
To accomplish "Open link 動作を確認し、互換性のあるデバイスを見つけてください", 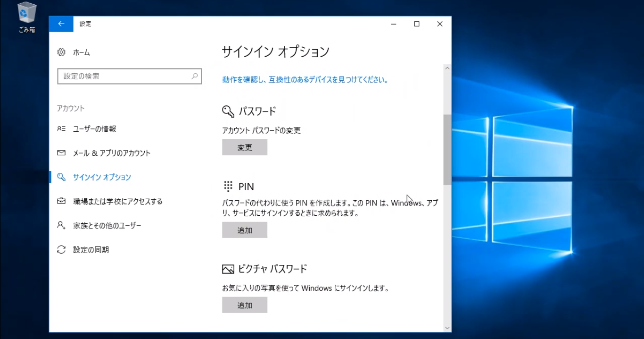I will (x=305, y=80).
